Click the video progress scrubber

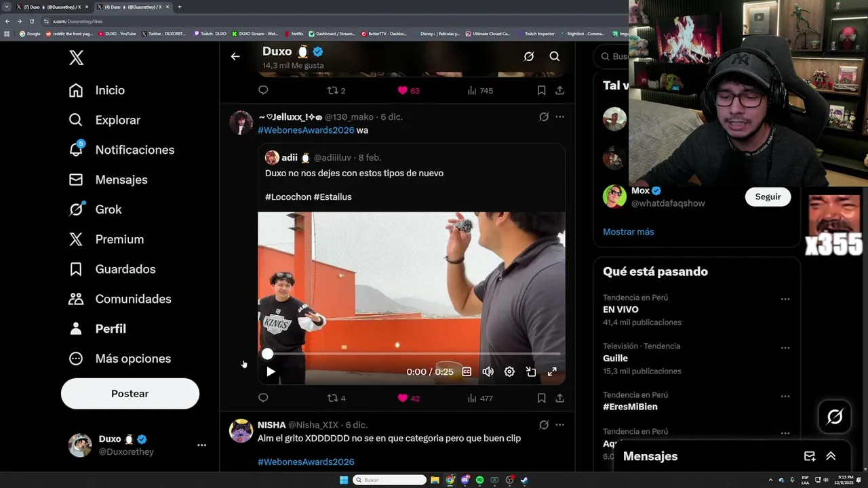click(267, 354)
